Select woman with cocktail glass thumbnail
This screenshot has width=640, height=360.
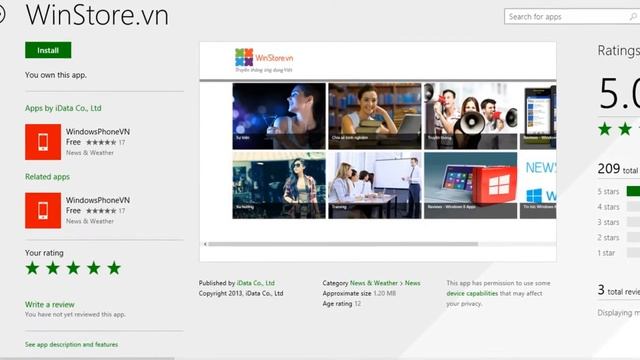(x=279, y=116)
